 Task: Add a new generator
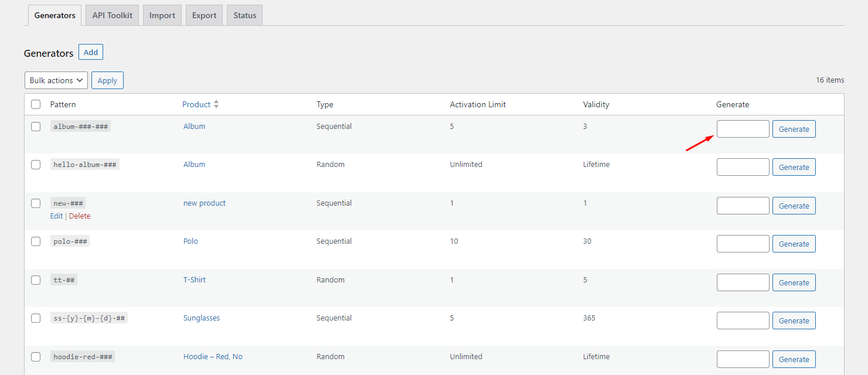[x=90, y=52]
